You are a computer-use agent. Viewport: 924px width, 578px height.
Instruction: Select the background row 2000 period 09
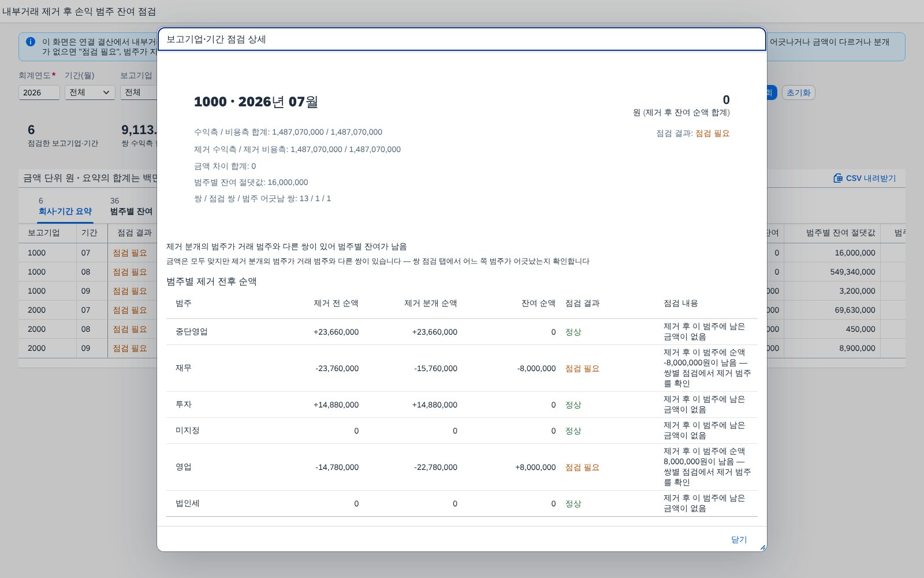87,348
